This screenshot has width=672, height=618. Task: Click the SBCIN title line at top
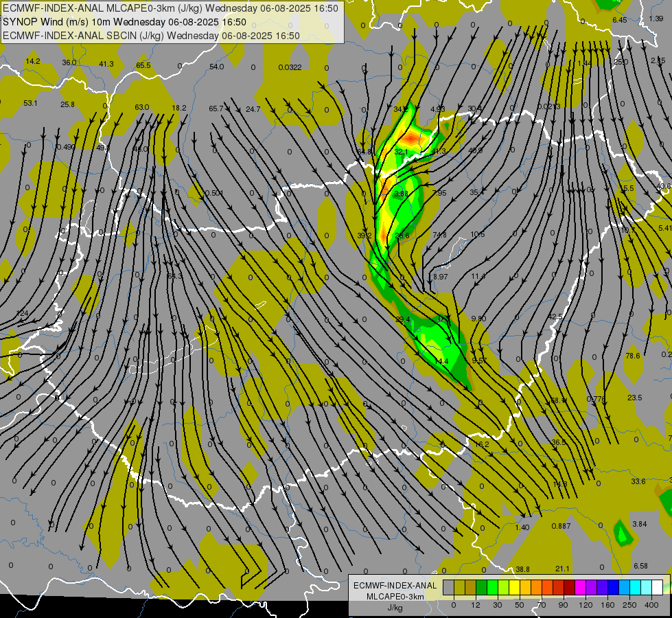(x=151, y=36)
